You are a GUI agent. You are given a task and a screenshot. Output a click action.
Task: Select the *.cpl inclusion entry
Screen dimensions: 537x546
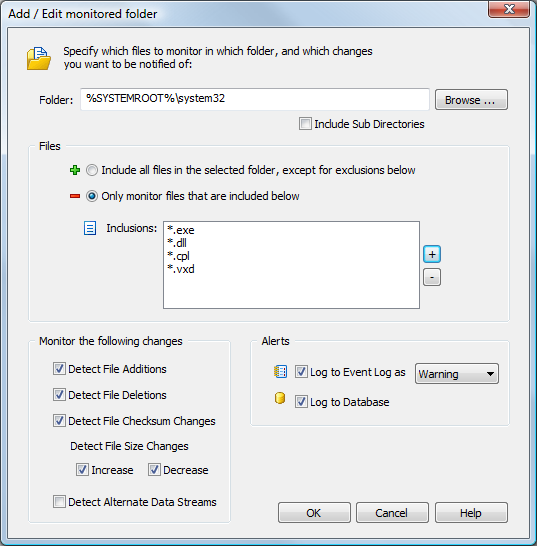[x=178, y=256]
